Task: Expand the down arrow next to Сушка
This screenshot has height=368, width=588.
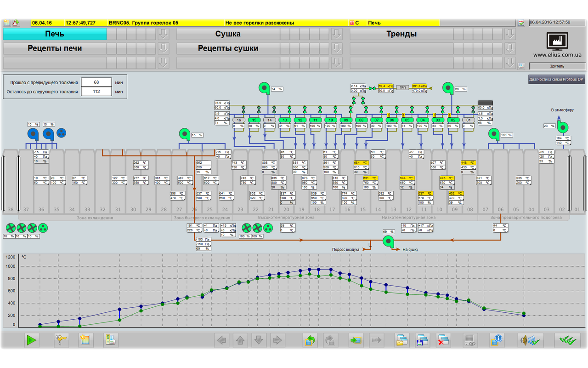Action: 337,34
